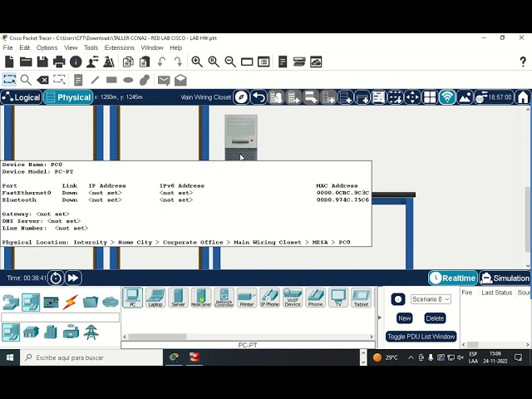Open the Edit menu
The image size is (532, 399).
[x=24, y=47]
